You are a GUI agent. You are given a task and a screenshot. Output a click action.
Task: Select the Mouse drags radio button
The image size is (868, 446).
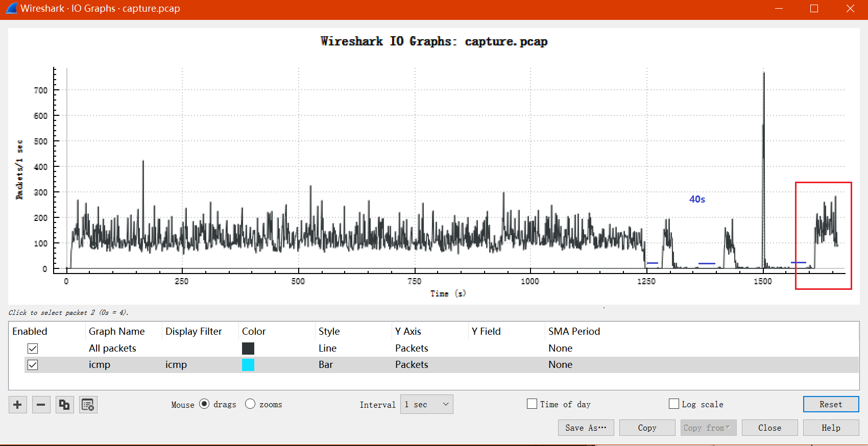pyautogui.click(x=204, y=404)
